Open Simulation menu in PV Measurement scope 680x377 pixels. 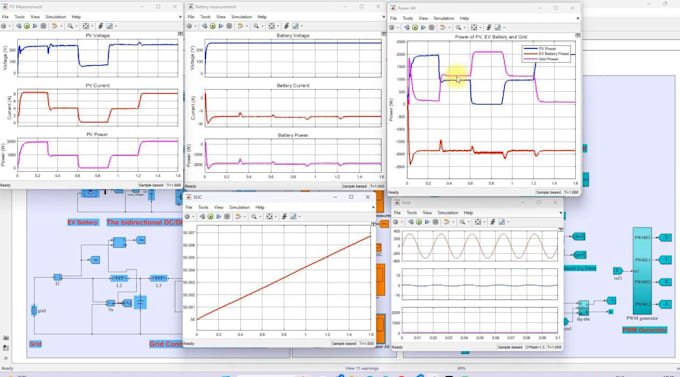click(56, 17)
